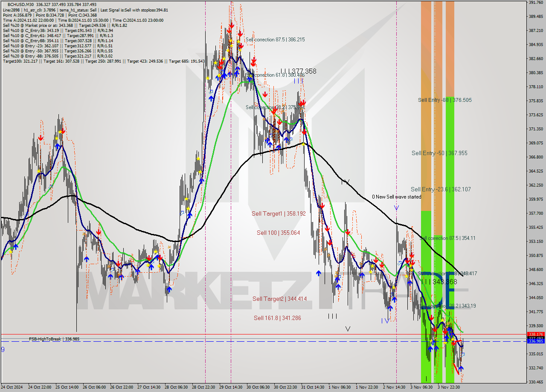Click the '25 Oct 14:00' time axis label
The width and height of the screenshot is (546, 392).
point(67,387)
